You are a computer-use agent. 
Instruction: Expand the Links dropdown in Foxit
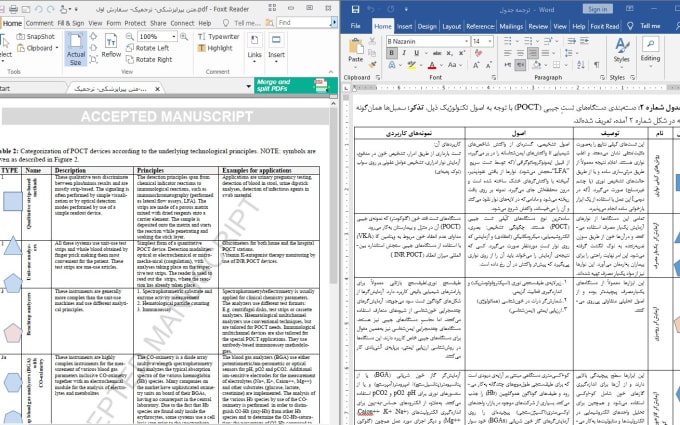click(255, 62)
